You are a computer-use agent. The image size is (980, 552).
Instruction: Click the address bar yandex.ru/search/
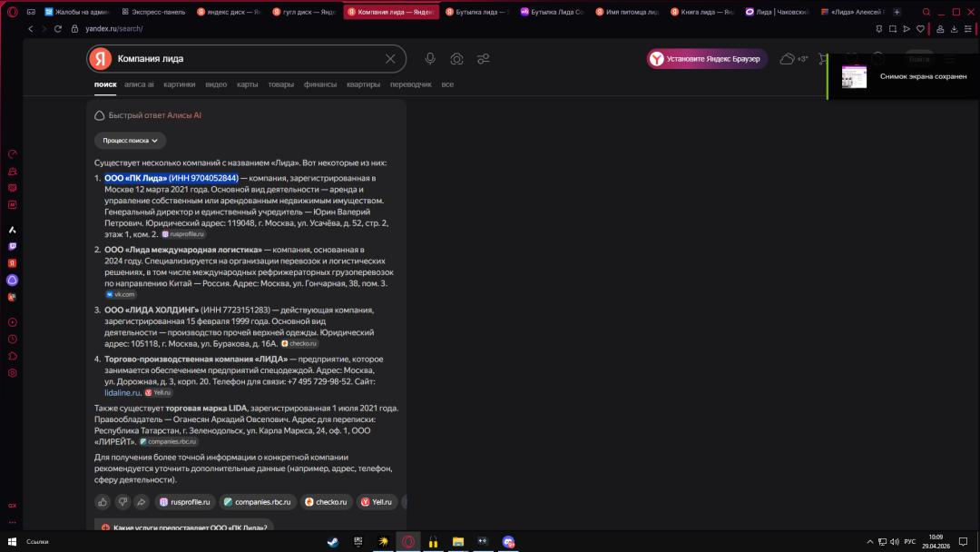[x=113, y=29]
